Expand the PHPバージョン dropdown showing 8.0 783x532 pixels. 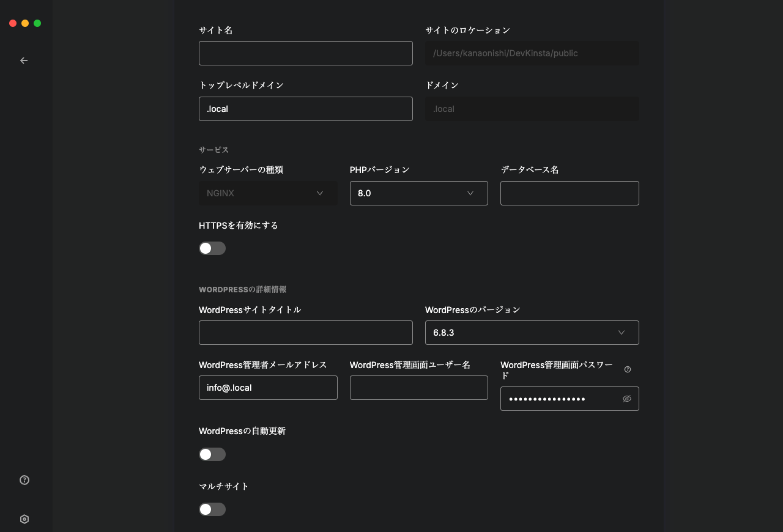[419, 193]
